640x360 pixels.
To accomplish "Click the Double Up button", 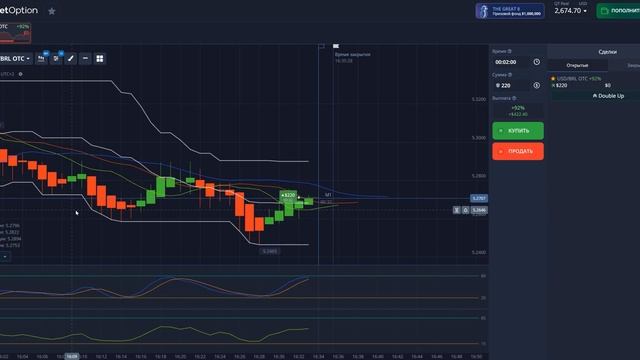I will click(x=608, y=96).
